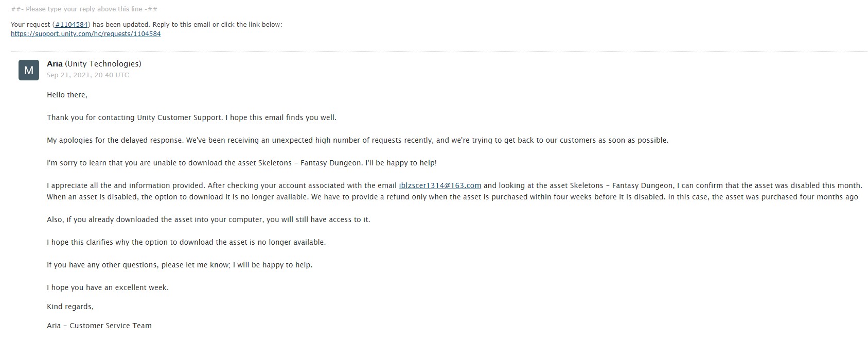Click the 'Kind regards,' closing line
This screenshot has width=868, height=339.
click(x=70, y=307)
